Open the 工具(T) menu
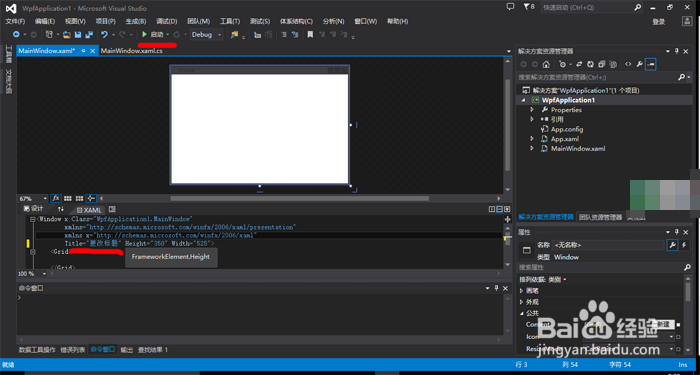700x375 pixels. (230, 21)
